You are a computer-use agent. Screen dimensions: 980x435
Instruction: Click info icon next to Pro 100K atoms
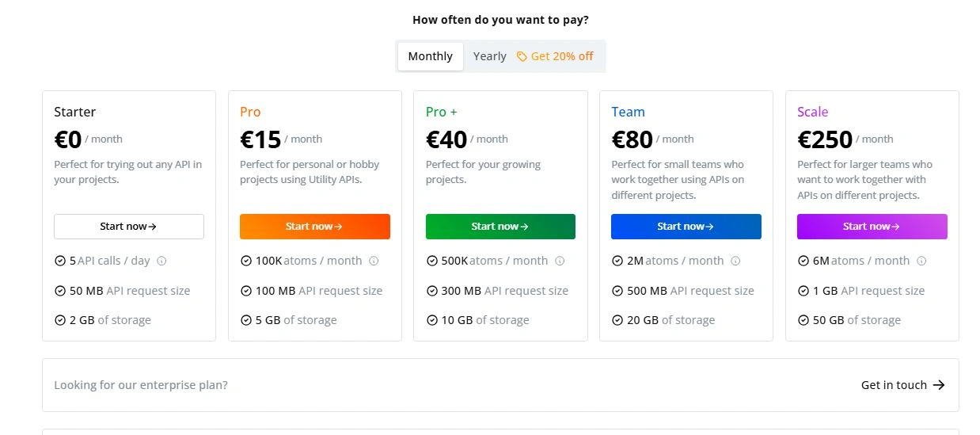[x=374, y=261]
